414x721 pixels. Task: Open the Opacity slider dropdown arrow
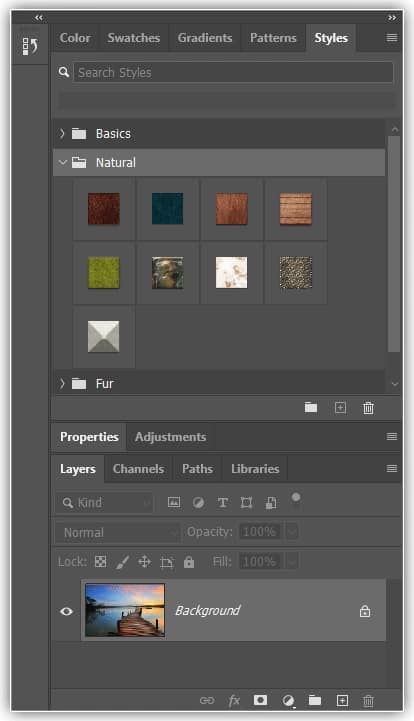tap(292, 532)
